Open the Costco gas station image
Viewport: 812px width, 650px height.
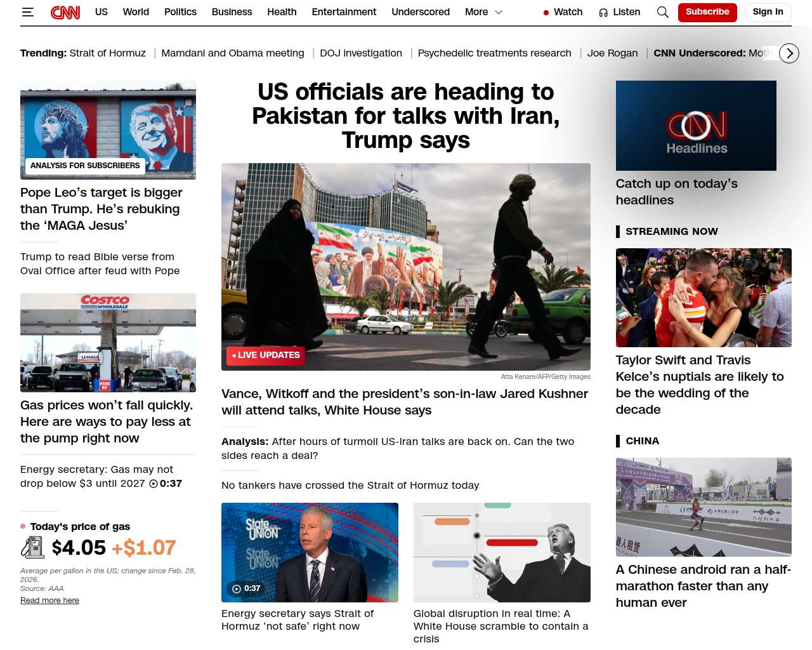click(x=108, y=343)
